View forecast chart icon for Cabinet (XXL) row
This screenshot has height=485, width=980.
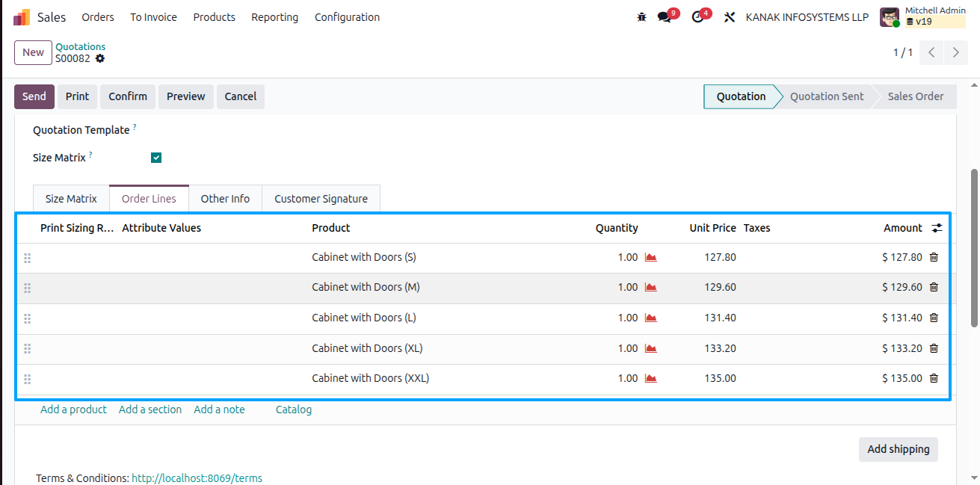[x=650, y=378]
